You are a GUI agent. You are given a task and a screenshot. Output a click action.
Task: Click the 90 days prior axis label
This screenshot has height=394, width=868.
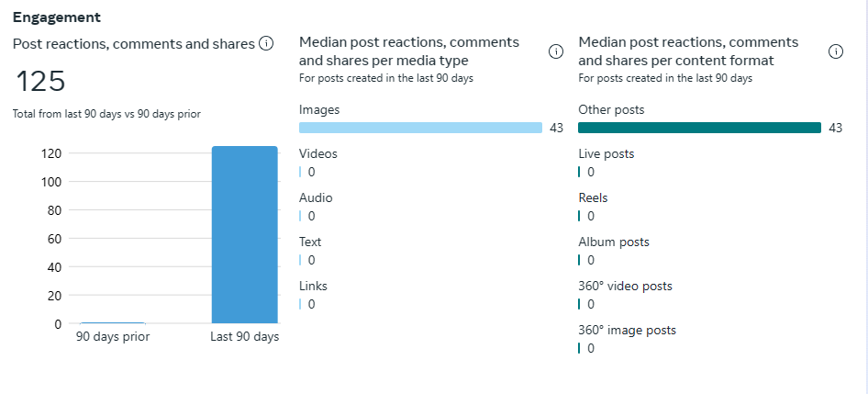click(x=113, y=337)
